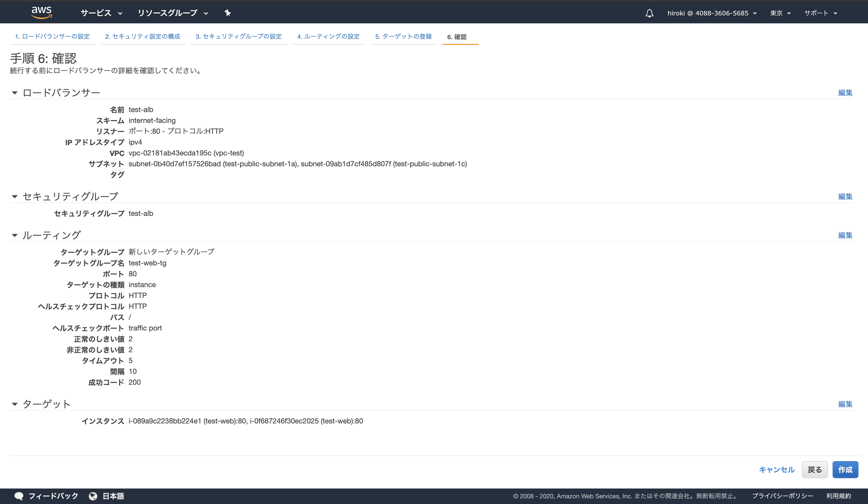Click the pin shortcut icon in navbar
Screen dimensions: 868x504
(228, 13)
